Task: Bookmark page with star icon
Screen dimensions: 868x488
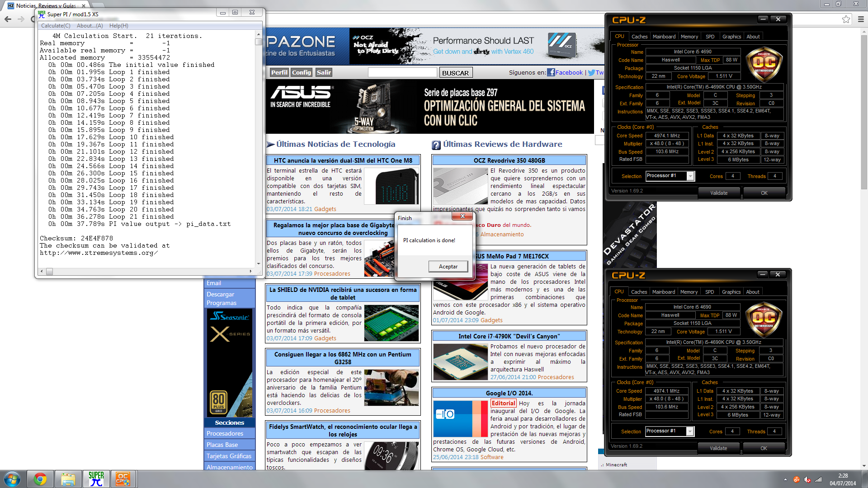Action: pos(846,19)
